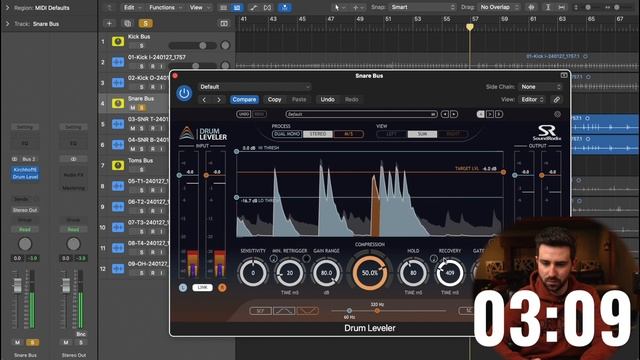Click the duplicate track icon
The height and width of the screenshot is (360, 640).
[127, 24]
